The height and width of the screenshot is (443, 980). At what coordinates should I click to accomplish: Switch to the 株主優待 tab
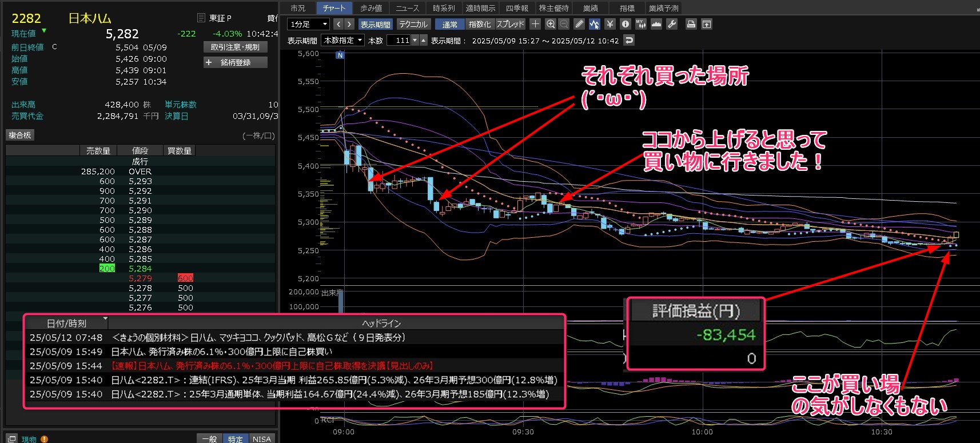click(x=553, y=8)
